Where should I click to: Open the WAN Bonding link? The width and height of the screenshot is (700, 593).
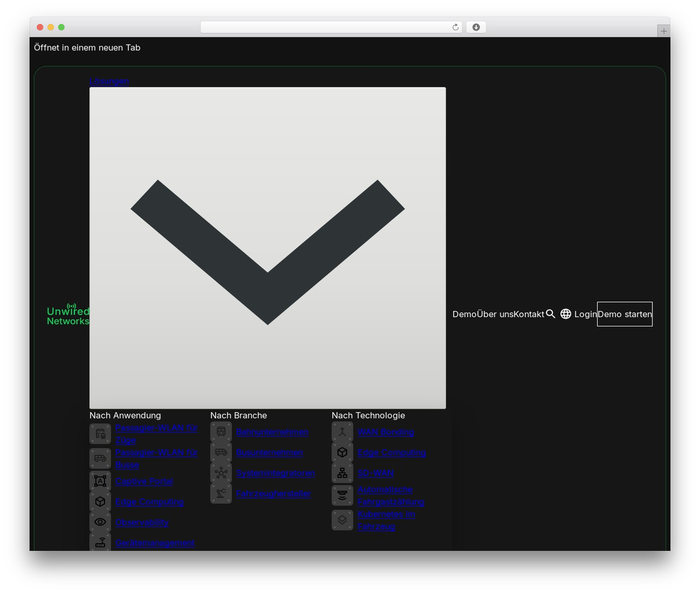(x=386, y=432)
